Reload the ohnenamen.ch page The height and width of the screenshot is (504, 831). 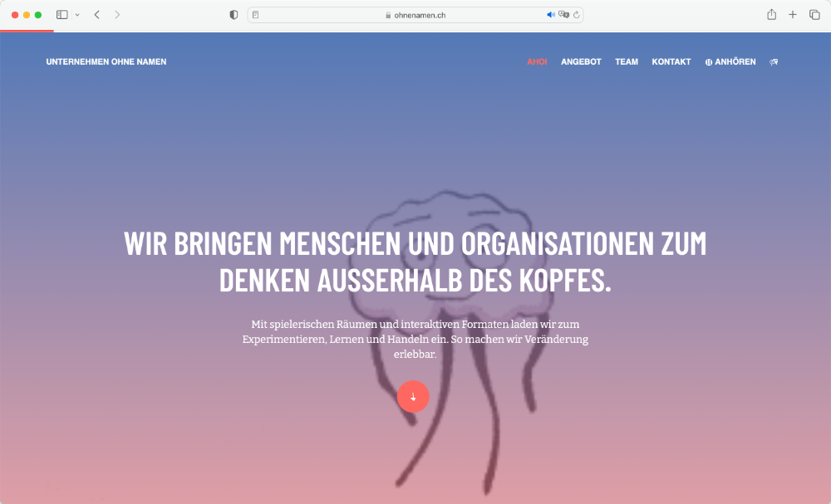click(x=576, y=14)
